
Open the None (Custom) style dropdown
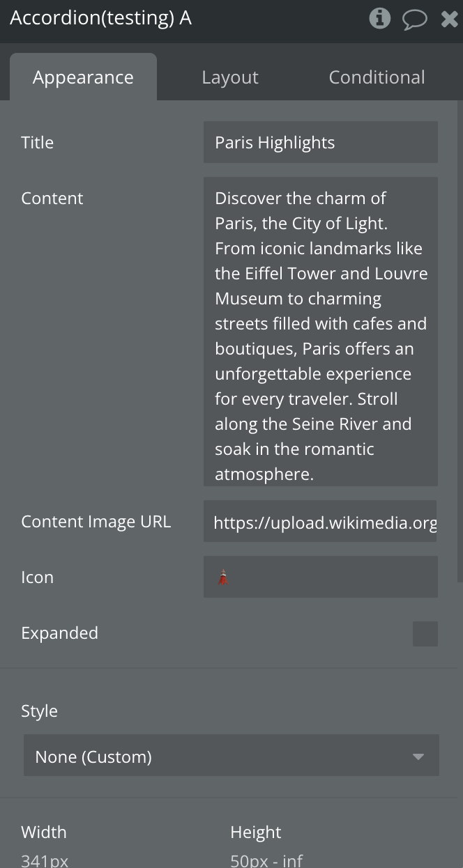pos(231,756)
